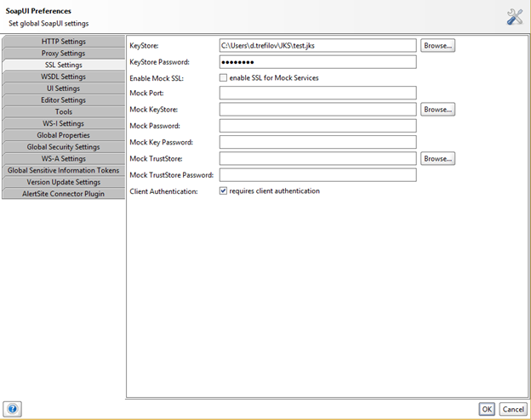Enable SSL for Mock Services checkbox
The height and width of the screenshot is (420, 531).
point(223,78)
